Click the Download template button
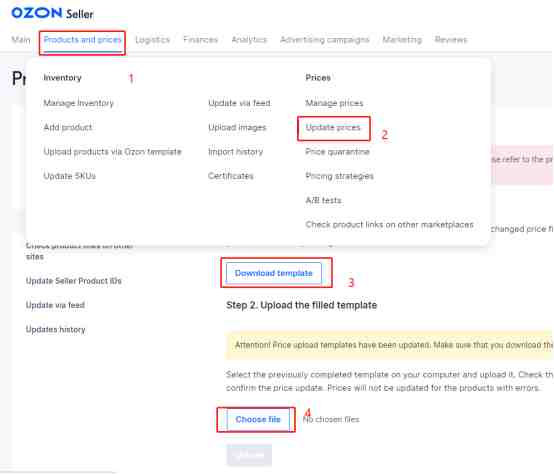 click(x=274, y=273)
